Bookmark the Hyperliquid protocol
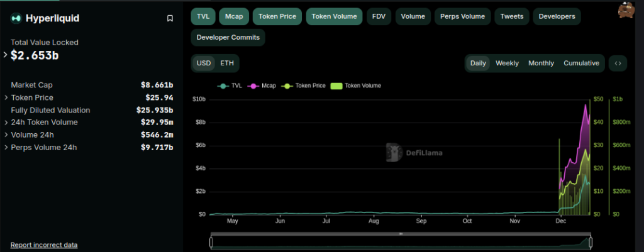The image size is (644, 252). 170,18
